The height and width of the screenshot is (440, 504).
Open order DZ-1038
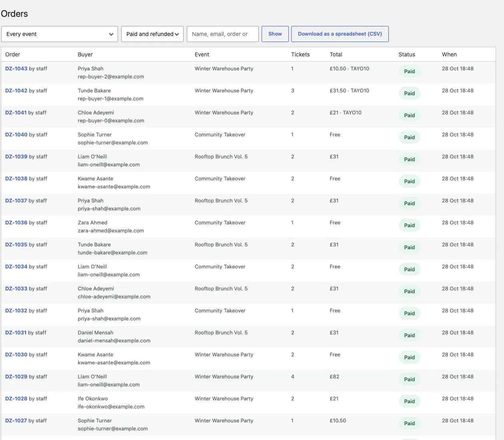point(16,179)
